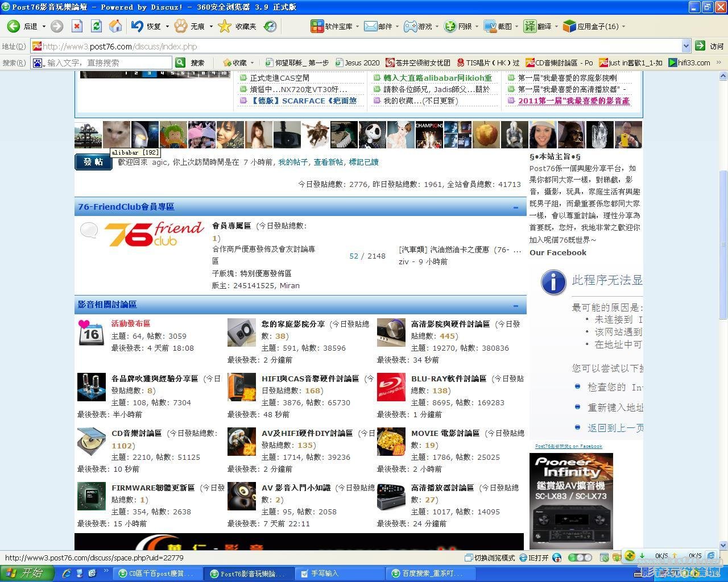Switch to 手写输入 taskbar window
This screenshot has height=582, width=728.
tap(339, 573)
